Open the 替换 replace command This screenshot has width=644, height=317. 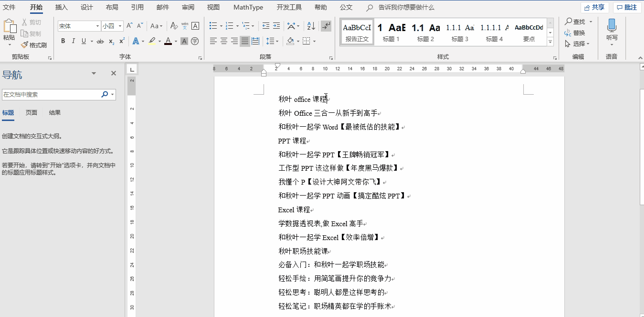pos(580,33)
